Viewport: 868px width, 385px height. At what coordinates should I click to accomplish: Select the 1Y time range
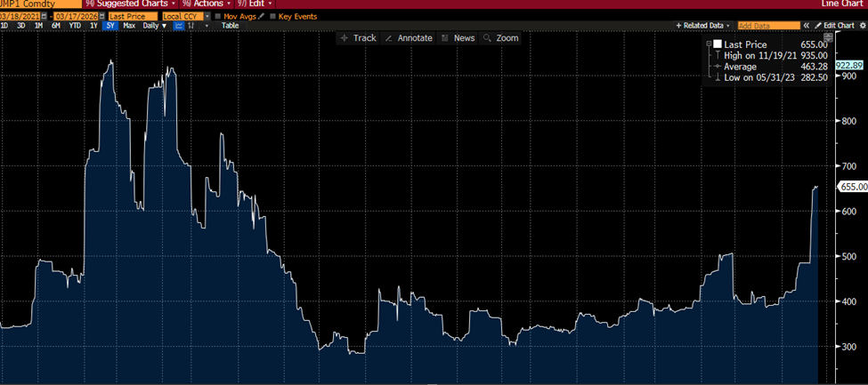tap(94, 26)
